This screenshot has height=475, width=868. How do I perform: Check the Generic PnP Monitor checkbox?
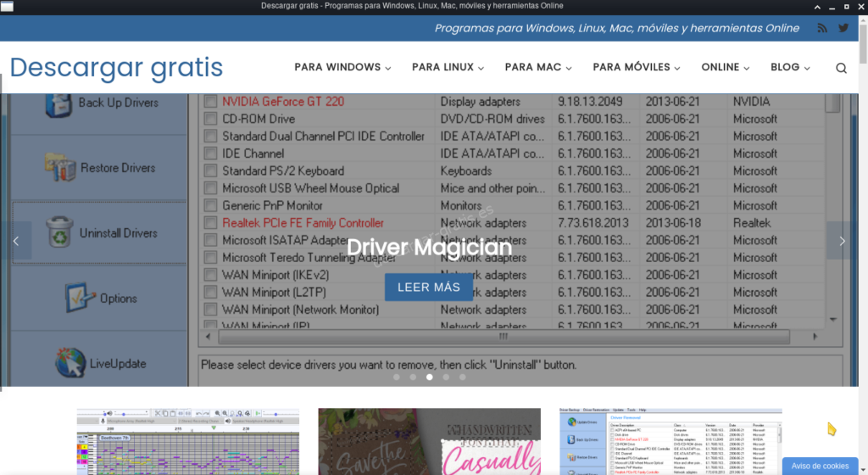210,205
